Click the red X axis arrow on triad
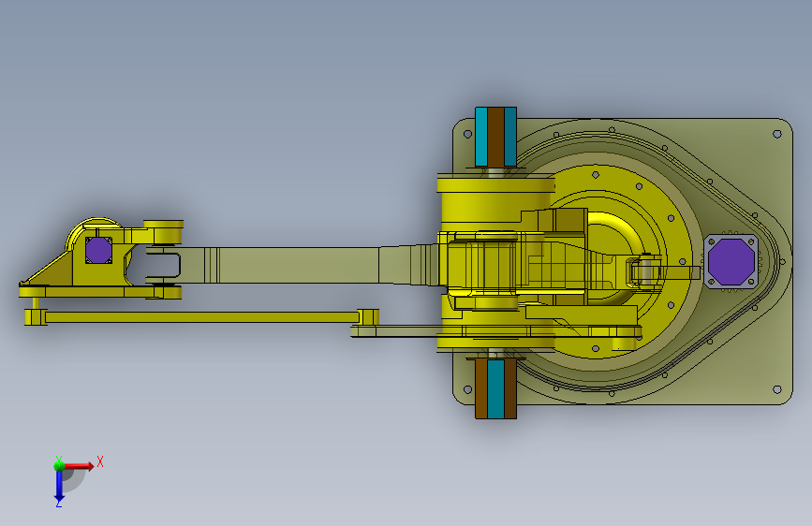Screen dimensions: 812x526 click(79, 466)
